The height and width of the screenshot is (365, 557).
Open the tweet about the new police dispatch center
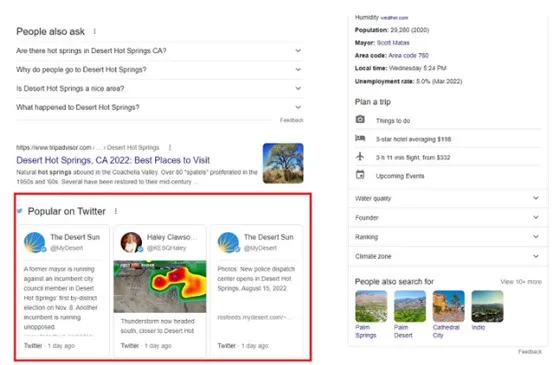point(256,279)
